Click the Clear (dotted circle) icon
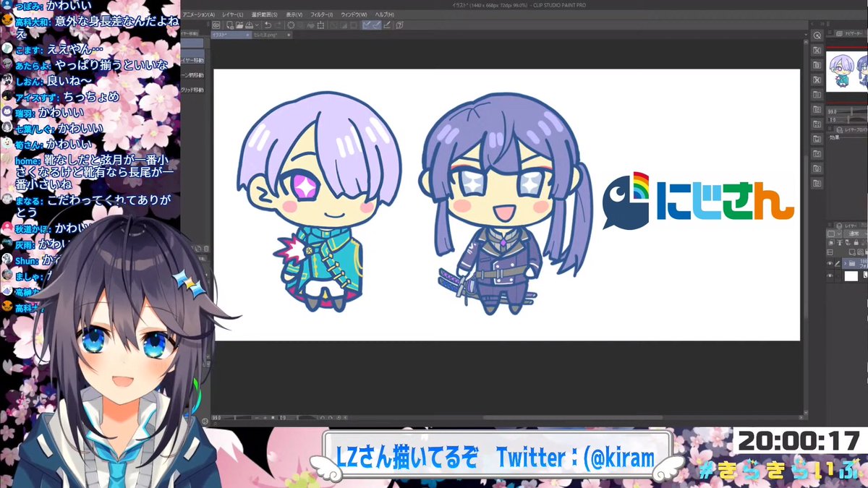This screenshot has width=868, height=488. coord(292,25)
